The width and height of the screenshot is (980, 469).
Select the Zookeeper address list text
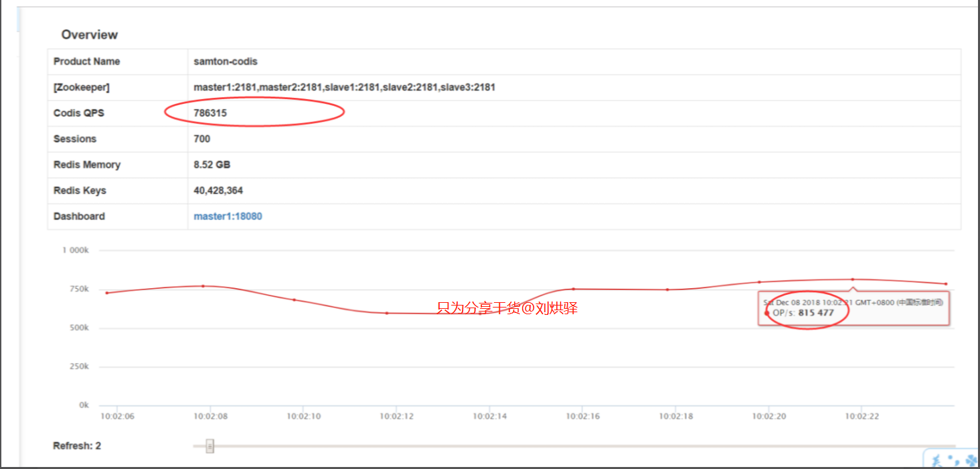coord(344,87)
